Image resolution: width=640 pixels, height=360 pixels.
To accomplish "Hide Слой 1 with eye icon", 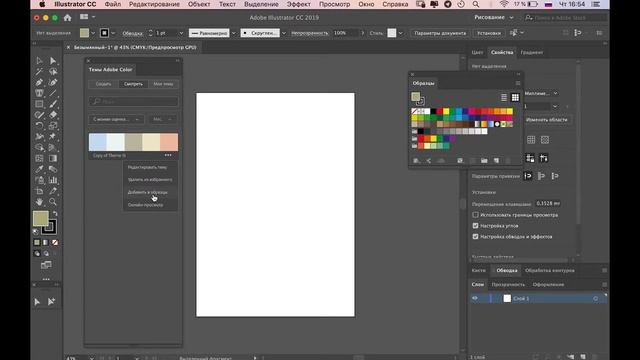I will 475,298.
